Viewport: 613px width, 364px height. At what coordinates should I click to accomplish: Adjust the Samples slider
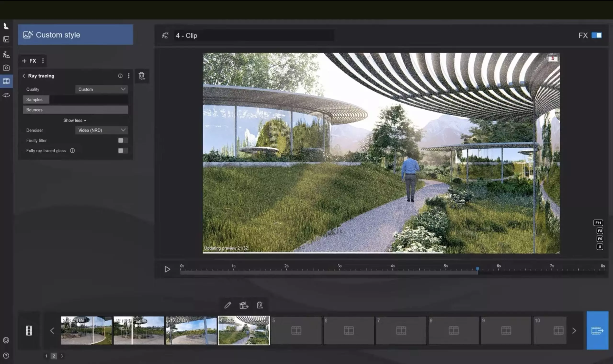pos(75,99)
